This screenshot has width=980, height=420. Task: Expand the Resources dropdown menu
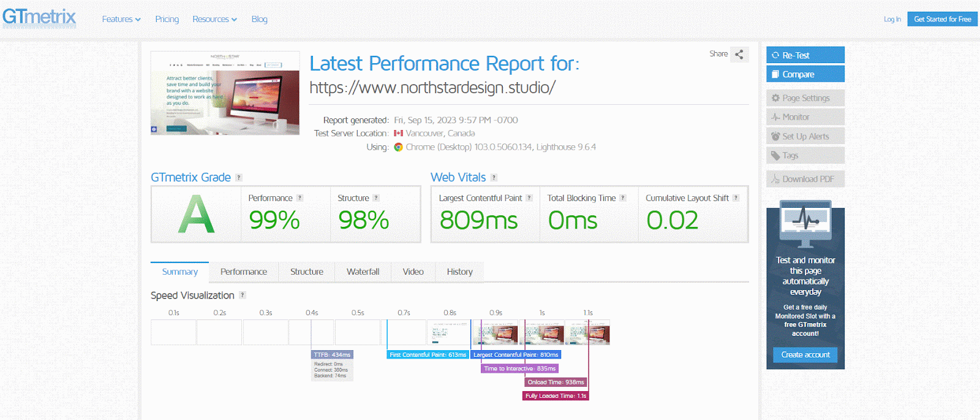click(214, 19)
